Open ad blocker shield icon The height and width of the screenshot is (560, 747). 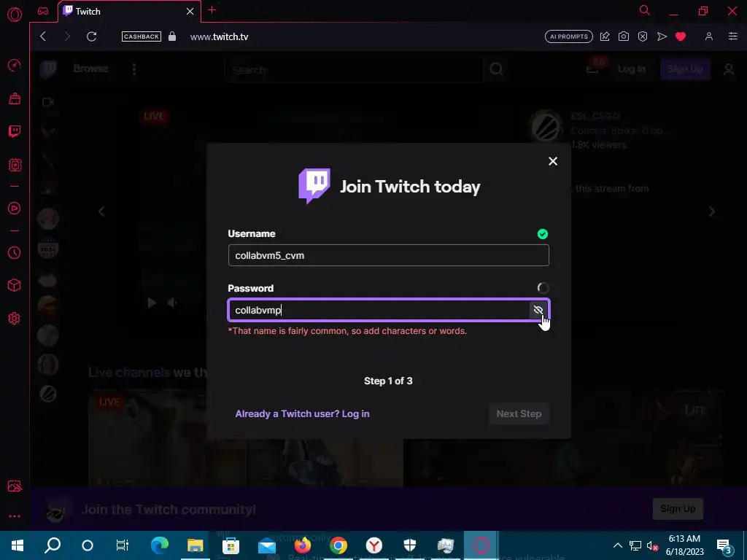(x=642, y=36)
